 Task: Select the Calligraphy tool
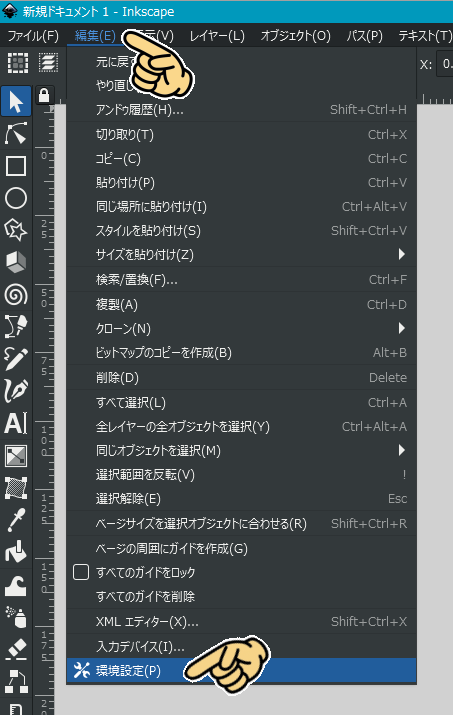click(16, 391)
